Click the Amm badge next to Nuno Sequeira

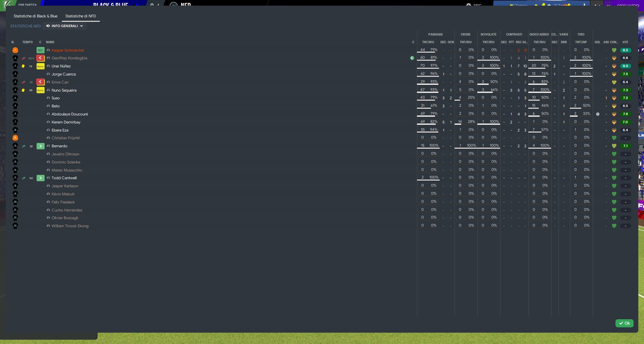(40, 90)
